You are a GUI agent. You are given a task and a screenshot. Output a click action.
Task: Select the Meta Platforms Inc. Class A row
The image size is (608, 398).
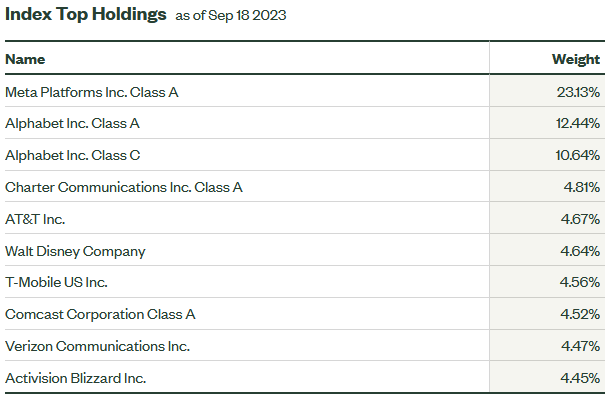[x=305, y=91]
